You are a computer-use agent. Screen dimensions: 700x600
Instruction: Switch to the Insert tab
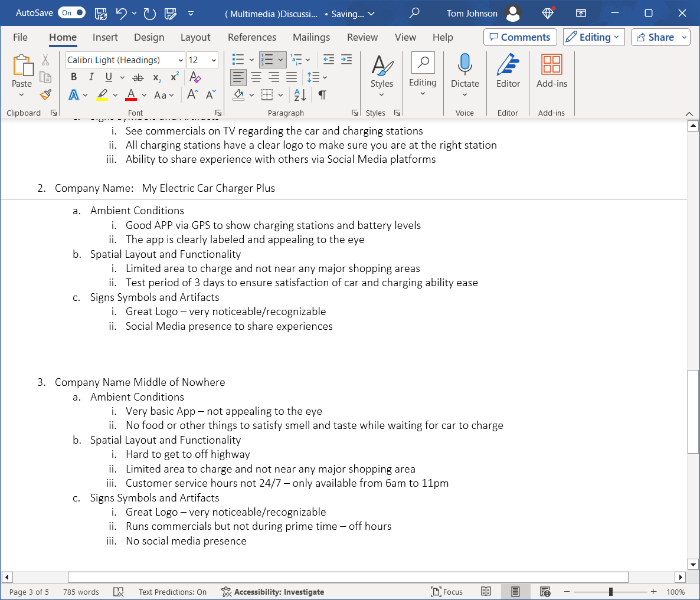[x=105, y=37]
